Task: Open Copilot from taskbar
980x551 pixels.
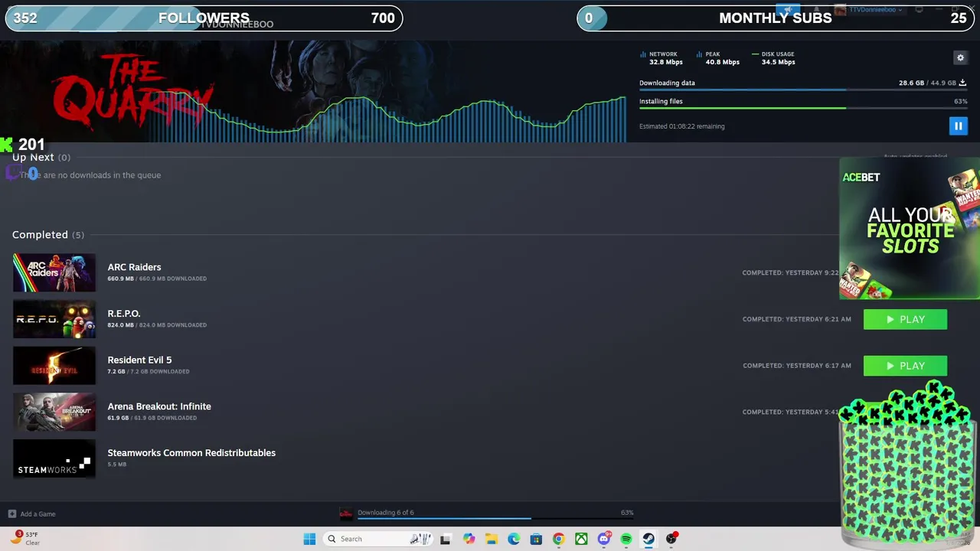Action: (469, 539)
